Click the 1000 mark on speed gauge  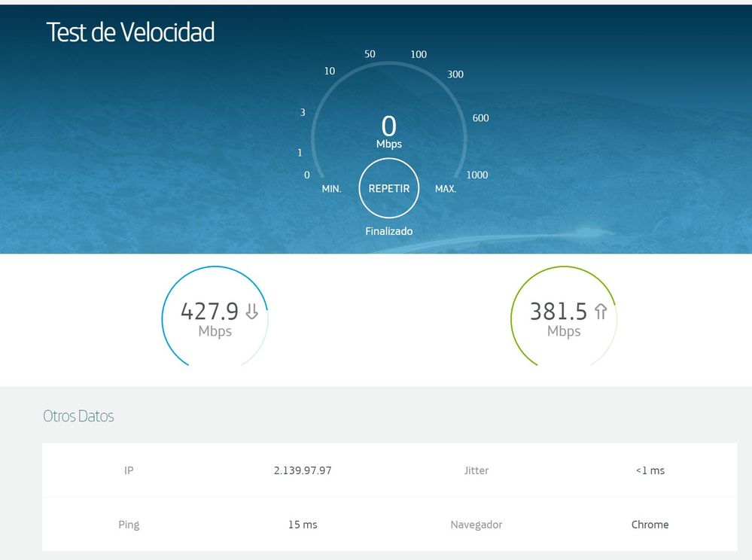pyautogui.click(x=476, y=175)
